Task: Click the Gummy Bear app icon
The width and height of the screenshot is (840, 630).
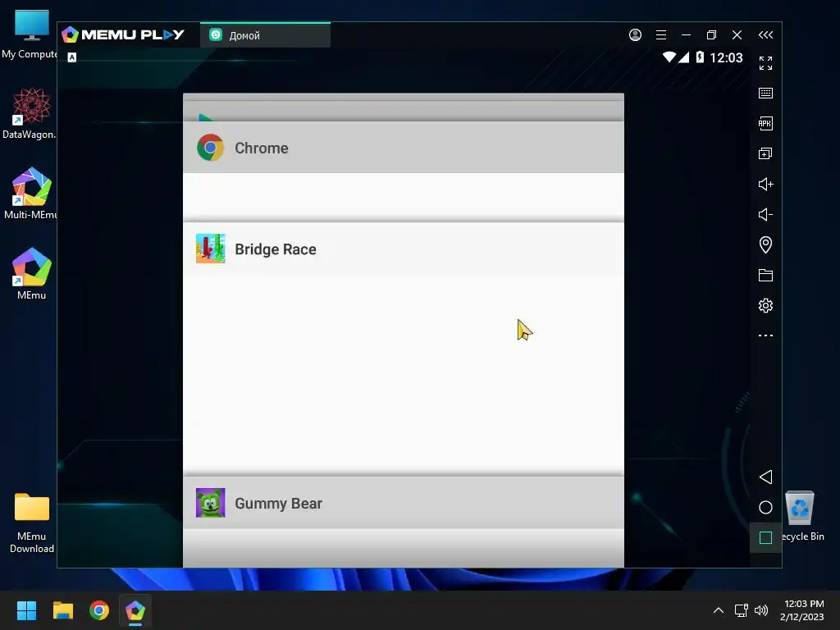Action: [211, 503]
